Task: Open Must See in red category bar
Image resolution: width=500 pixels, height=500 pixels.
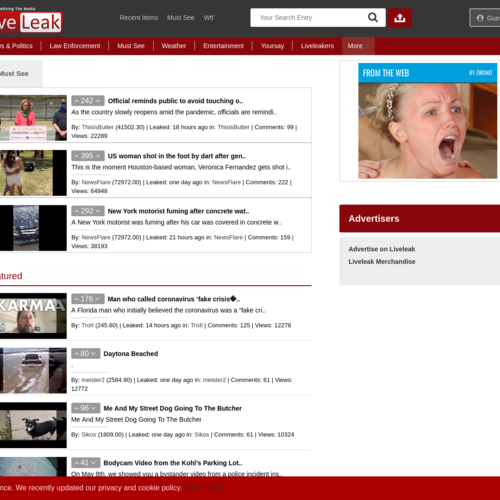Action: (x=131, y=46)
